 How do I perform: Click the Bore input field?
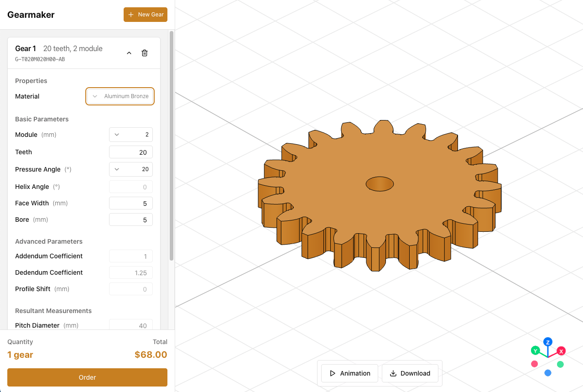click(x=131, y=220)
